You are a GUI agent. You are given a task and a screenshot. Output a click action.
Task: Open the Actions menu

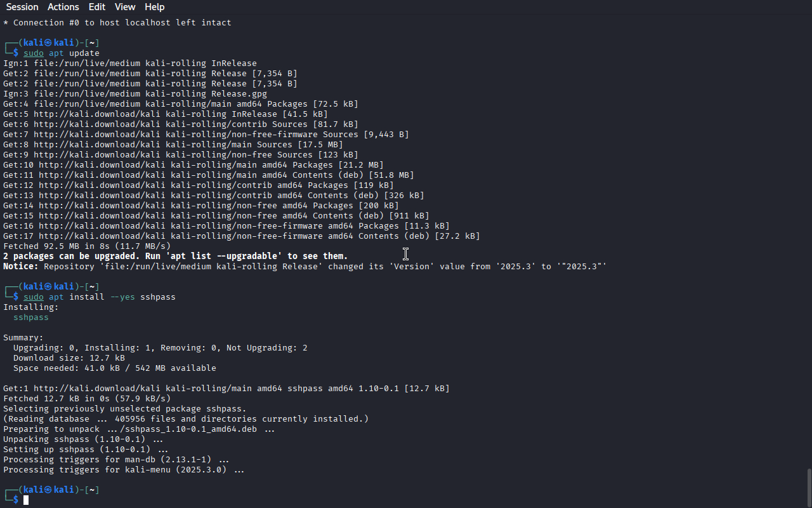pos(63,7)
